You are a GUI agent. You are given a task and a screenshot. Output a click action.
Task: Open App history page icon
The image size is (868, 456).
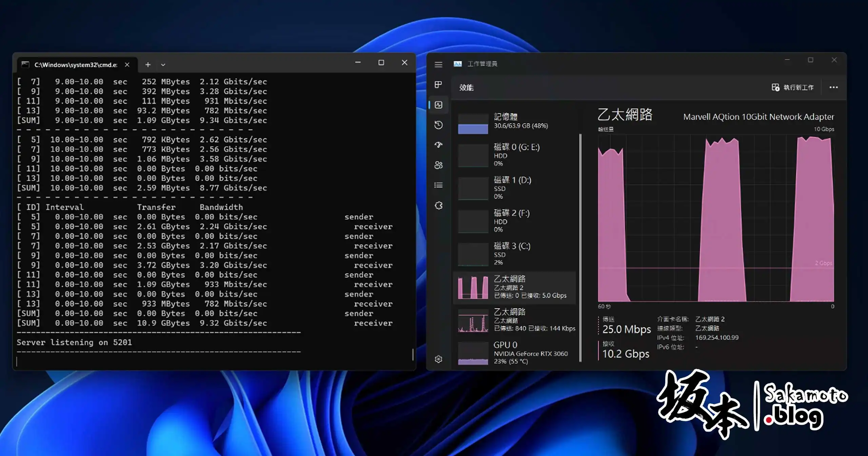[x=438, y=125]
